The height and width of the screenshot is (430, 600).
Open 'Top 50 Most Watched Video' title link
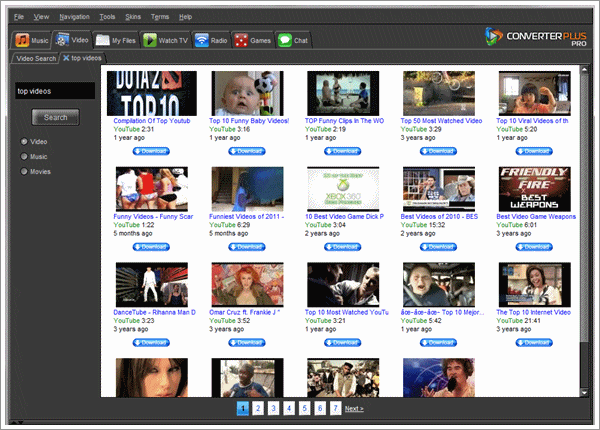441,121
